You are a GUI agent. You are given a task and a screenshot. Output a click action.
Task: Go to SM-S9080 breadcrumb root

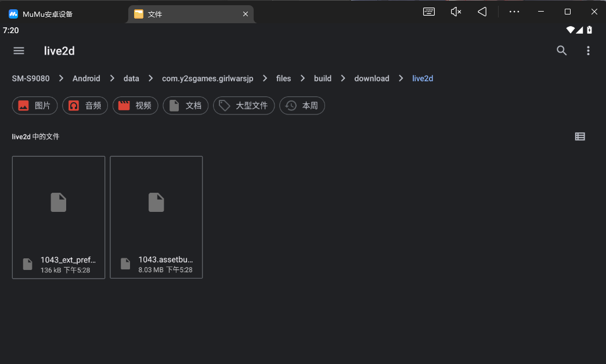pyautogui.click(x=31, y=78)
